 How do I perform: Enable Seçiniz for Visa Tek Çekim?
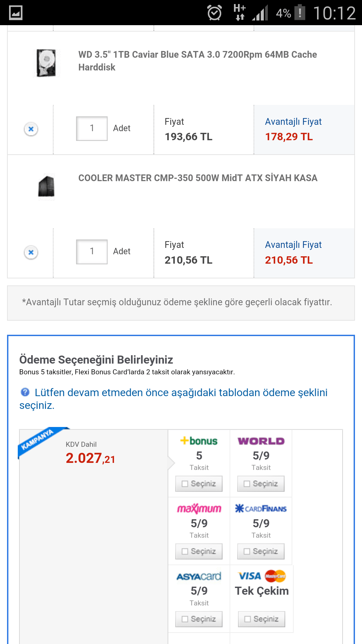261,619
